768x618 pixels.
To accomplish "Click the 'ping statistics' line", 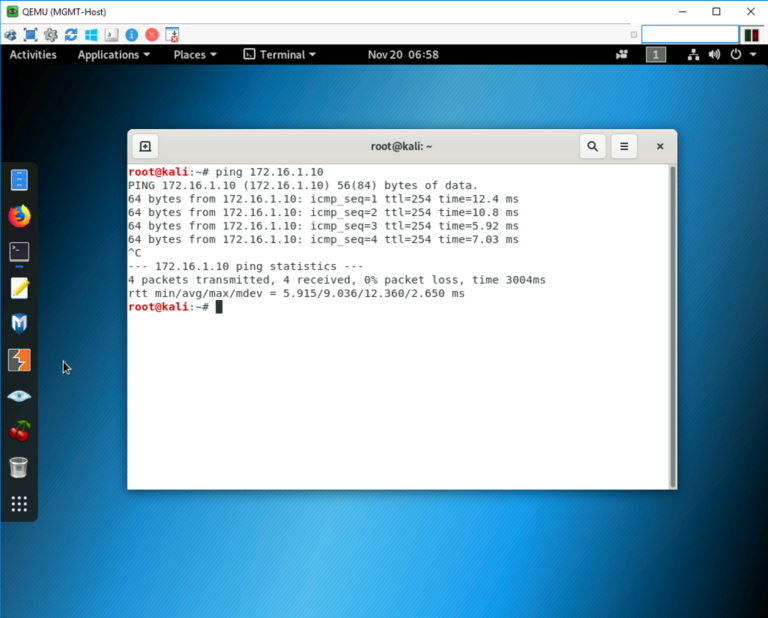I will click(x=245, y=266).
